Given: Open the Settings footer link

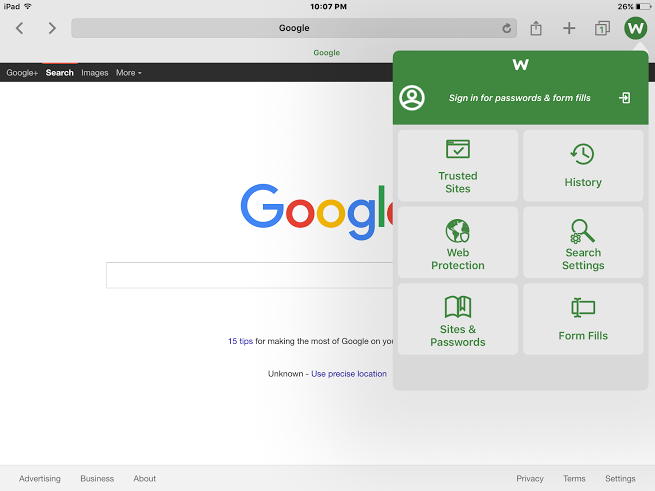Looking at the screenshot, I should (620, 478).
